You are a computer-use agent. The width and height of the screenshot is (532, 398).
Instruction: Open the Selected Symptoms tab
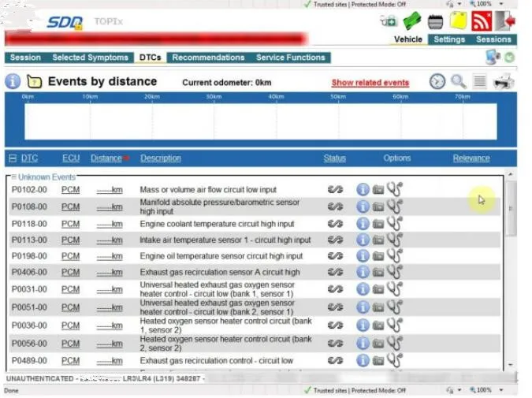coord(91,58)
